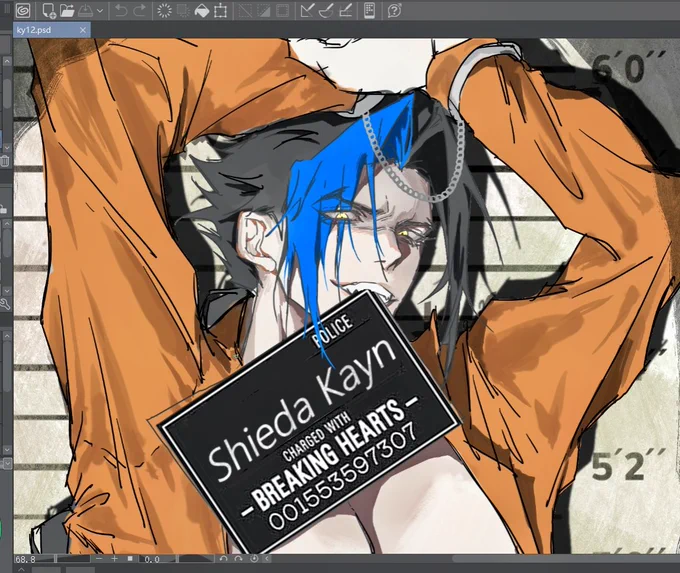
Task: Open an existing file
Action: click(67, 10)
